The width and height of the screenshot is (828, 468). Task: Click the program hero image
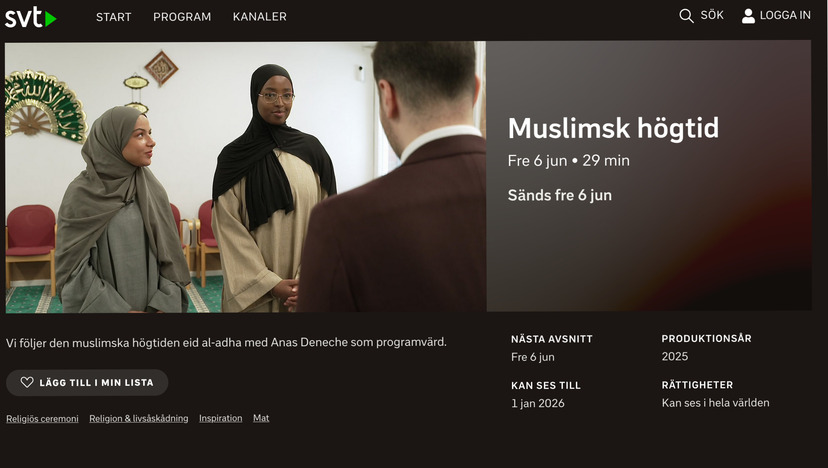point(246,176)
